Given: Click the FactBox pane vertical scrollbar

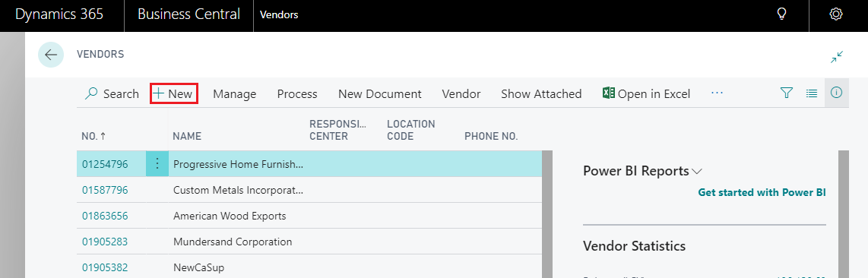Looking at the screenshot, I should click(x=844, y=214).
